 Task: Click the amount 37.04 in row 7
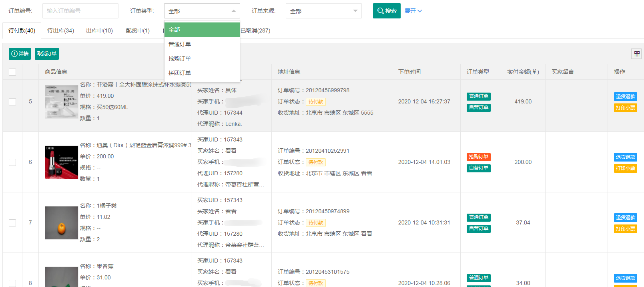(523, 223)
